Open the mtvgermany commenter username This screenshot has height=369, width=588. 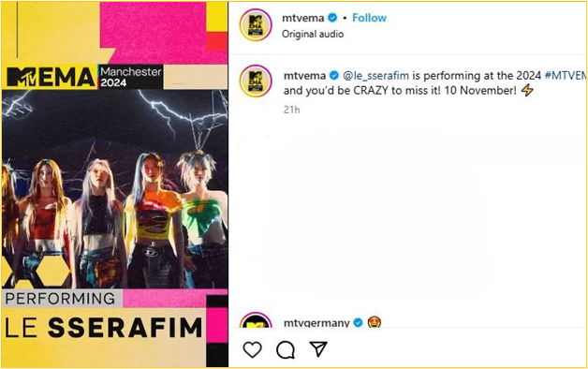pos(316,322)
